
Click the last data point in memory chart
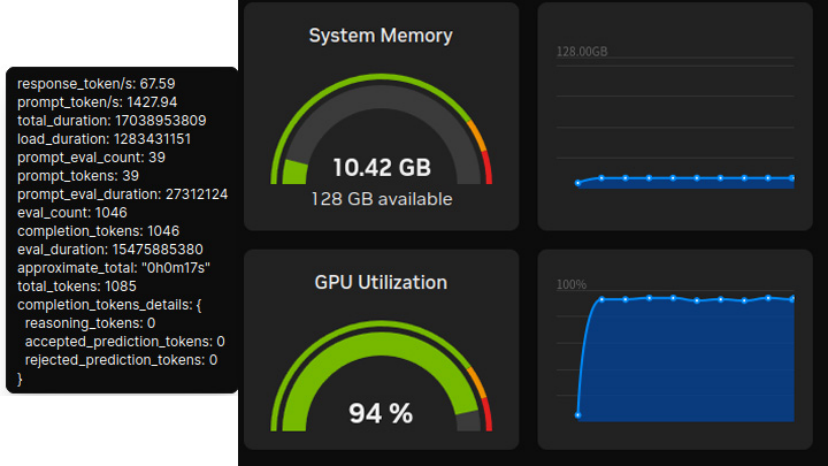coord(792,178)
